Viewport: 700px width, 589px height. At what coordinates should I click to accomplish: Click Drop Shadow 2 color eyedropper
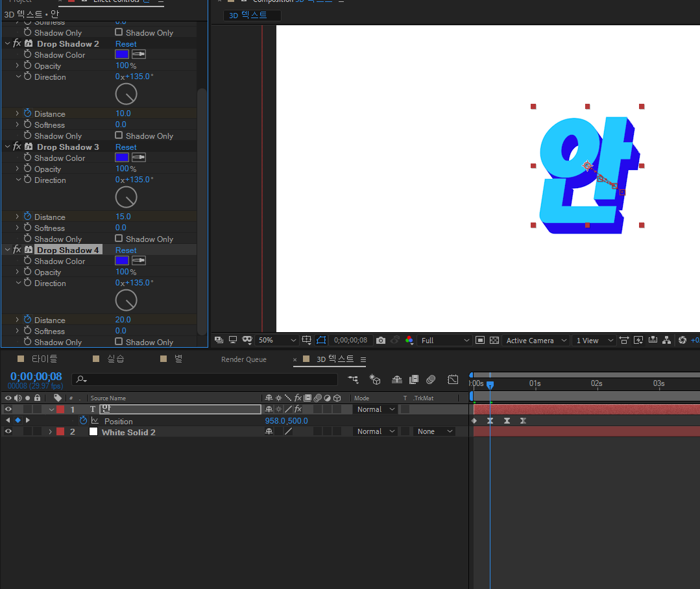point(138,54)
